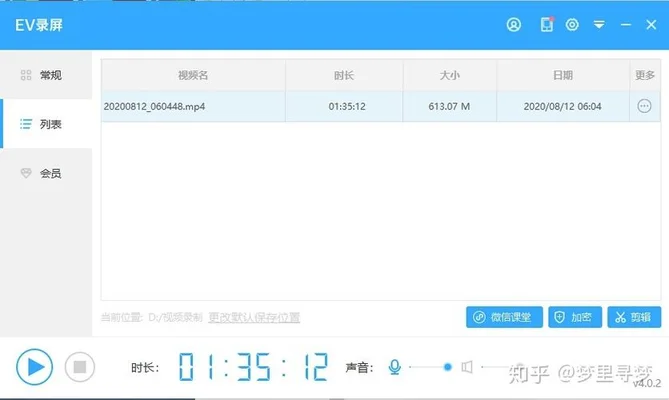669x400 pixels.
Task: Open the 微信课堂 button
Action: coord(504,317)
